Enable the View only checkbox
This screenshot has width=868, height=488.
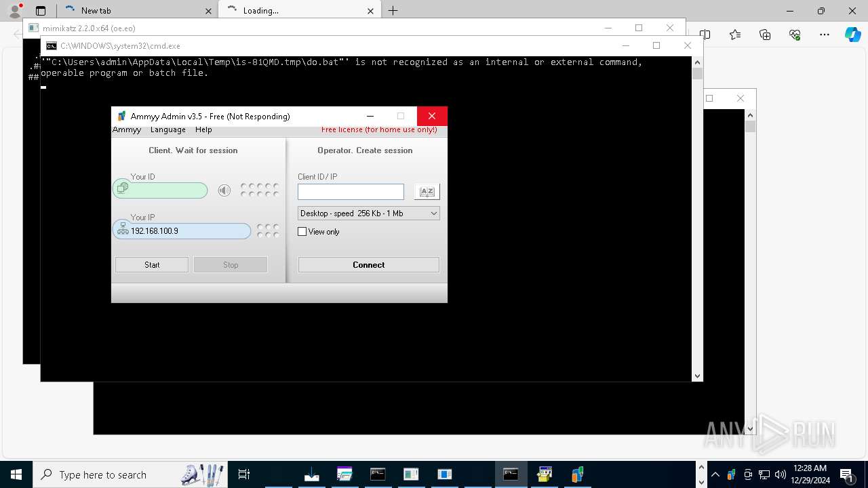click(302, 232)
